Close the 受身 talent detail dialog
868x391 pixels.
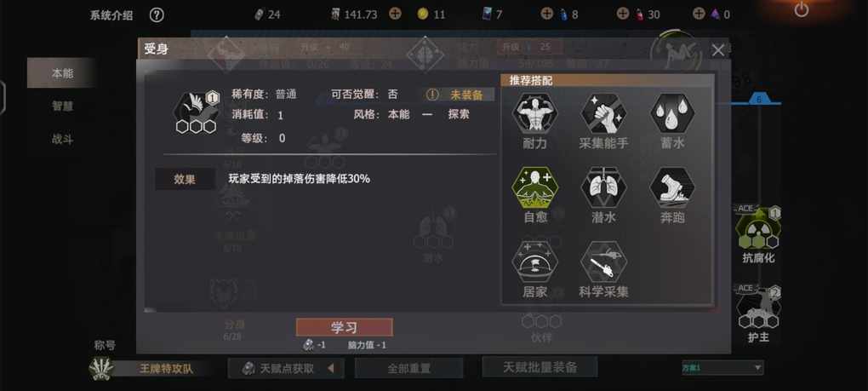coord(718,50)
